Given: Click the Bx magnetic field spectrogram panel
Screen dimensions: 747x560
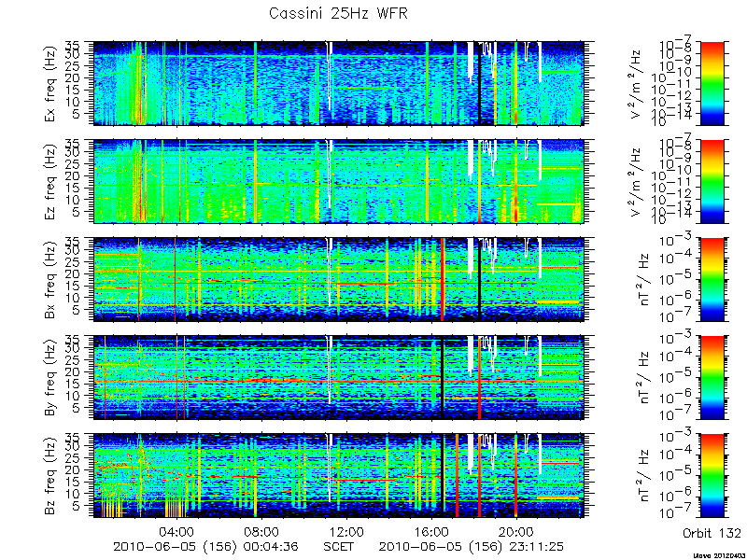Looking at the screenshot, I should [x=338, y=279].
